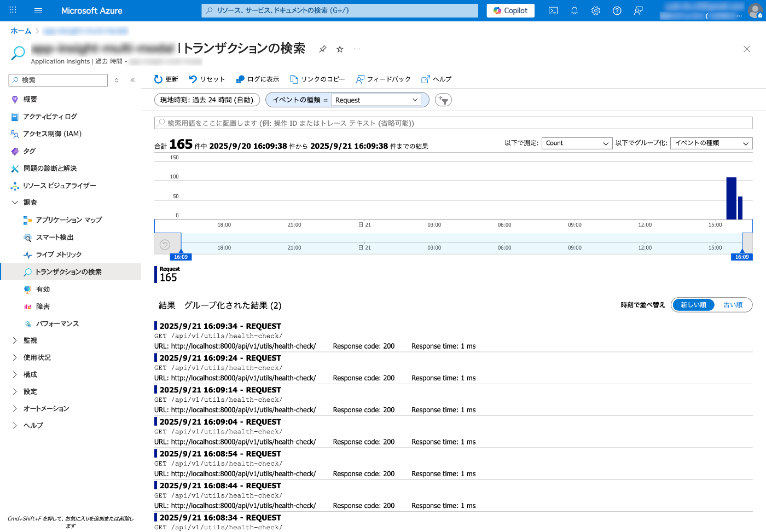The width and height of the screenshot is (766, 532).
Task: Focus the sidebar 検索 box
Action: click(59, 80)
